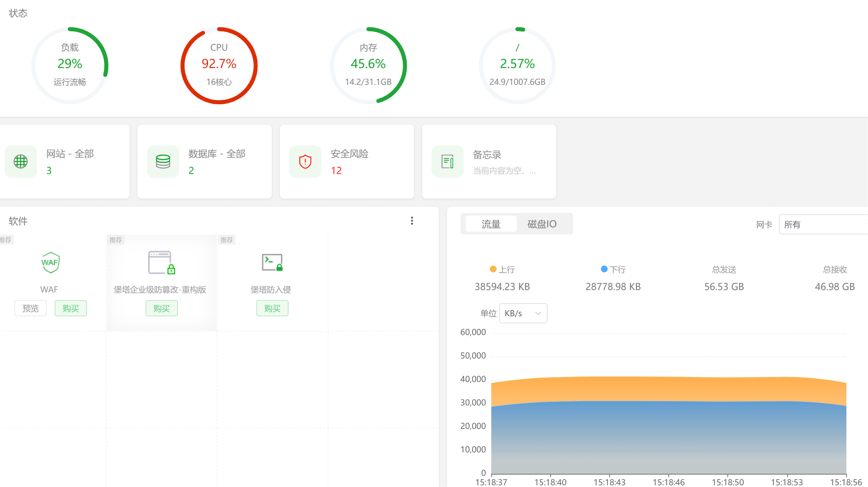Switch to the 磁盘IO tab
The height and width of the screenshot is (487, 868).
[x=542, y=224]
